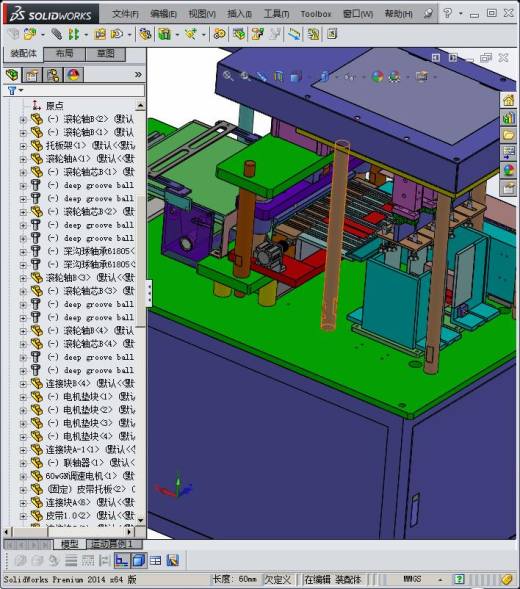
Task: Switch to the 布局 tab
Action: pos(65,54)
